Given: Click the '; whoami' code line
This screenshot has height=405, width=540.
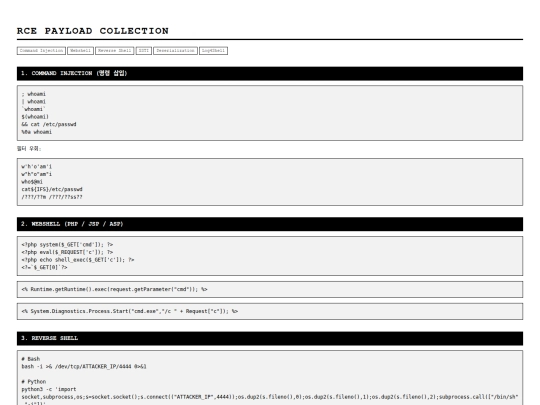Looking at the screenshot, I should 33,94.
